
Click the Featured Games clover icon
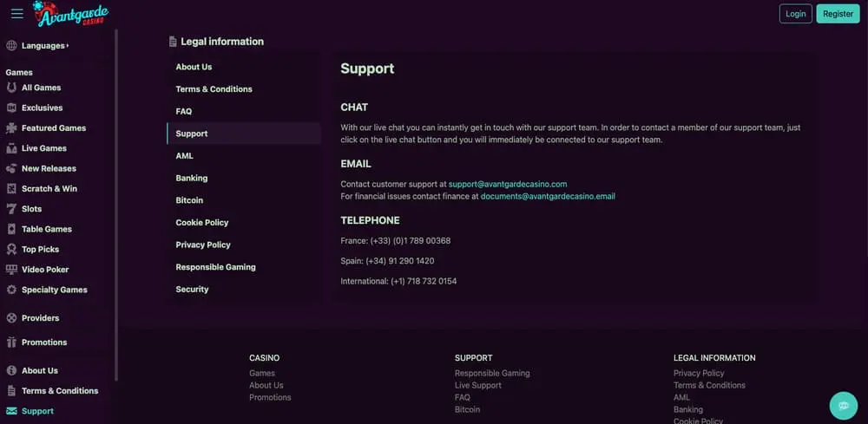pos(11,127)
